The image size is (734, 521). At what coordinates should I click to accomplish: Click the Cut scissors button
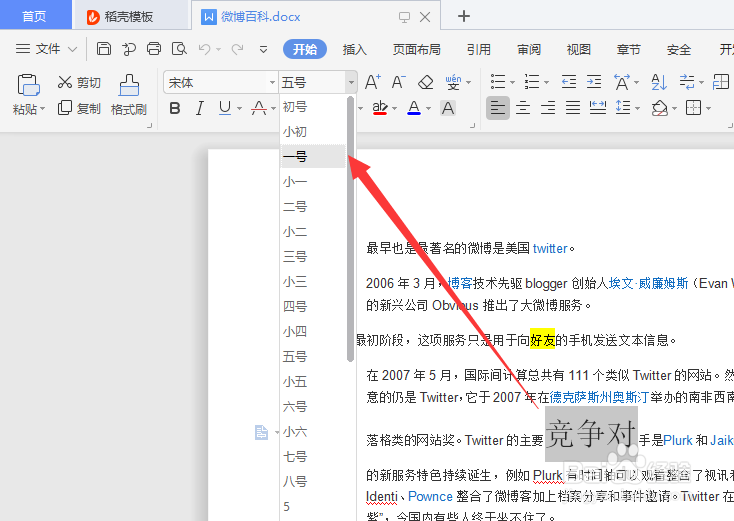(79, 82)
